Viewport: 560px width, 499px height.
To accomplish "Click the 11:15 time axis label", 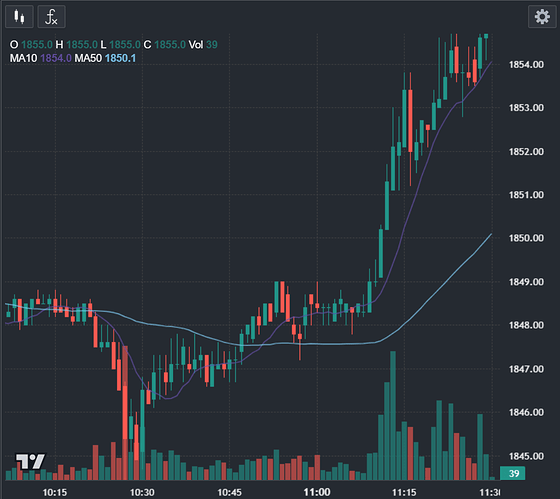I will [404, 492].
